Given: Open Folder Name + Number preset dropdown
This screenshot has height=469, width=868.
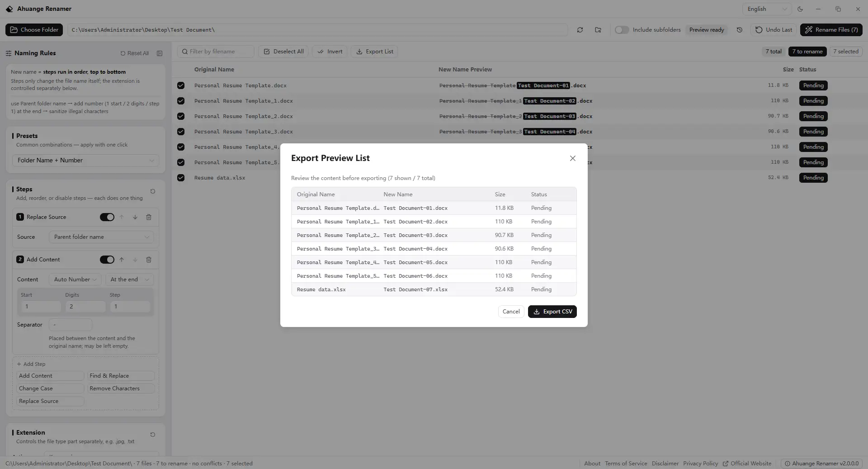Looking at the screenshot, I should (85, 161).
